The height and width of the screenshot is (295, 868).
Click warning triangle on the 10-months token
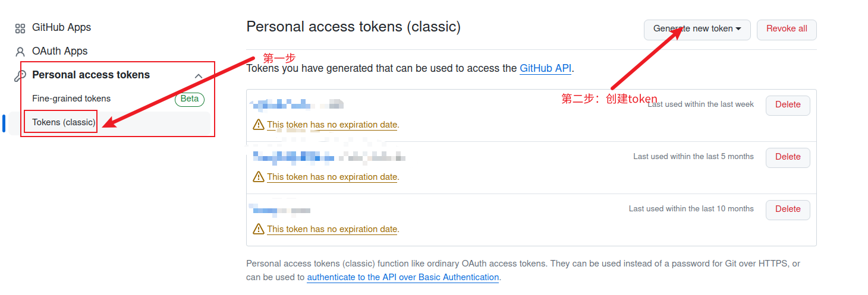click(259, 229)
